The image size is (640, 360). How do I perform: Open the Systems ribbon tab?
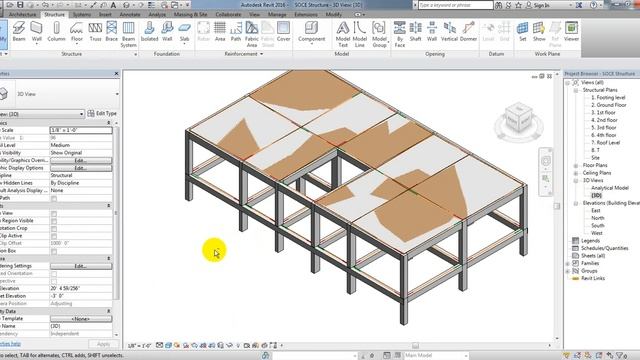[x=82, y=14]
